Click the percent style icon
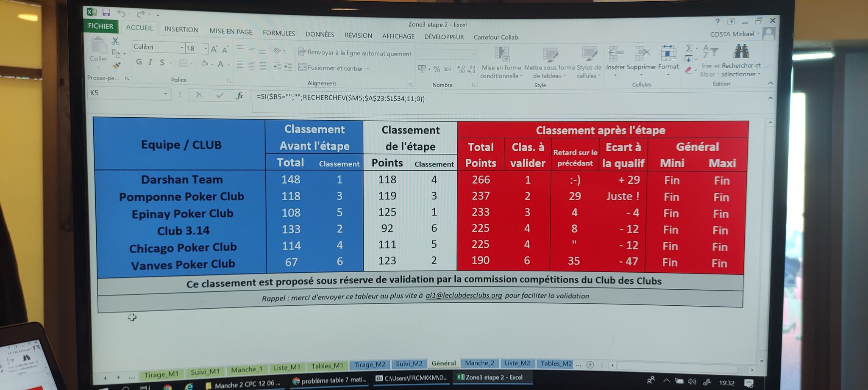Image resolution: width=868 pixels, height=390 pixels. 437,69
